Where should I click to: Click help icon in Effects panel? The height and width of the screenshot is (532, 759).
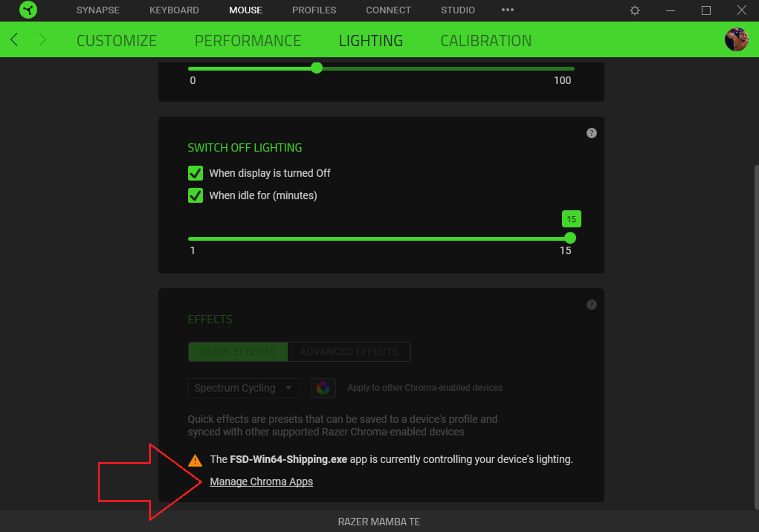pos(591,305)
